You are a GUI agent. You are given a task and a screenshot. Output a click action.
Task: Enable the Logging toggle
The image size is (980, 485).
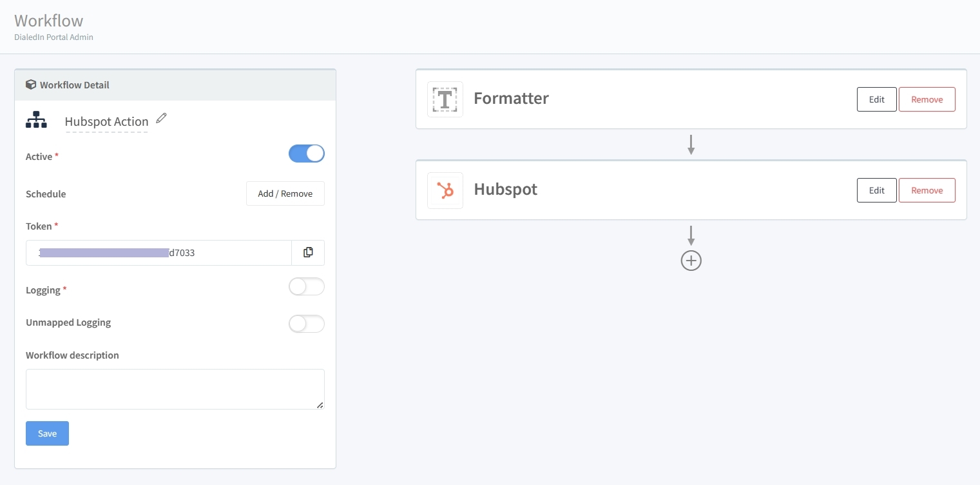click(x=306, y=286)
